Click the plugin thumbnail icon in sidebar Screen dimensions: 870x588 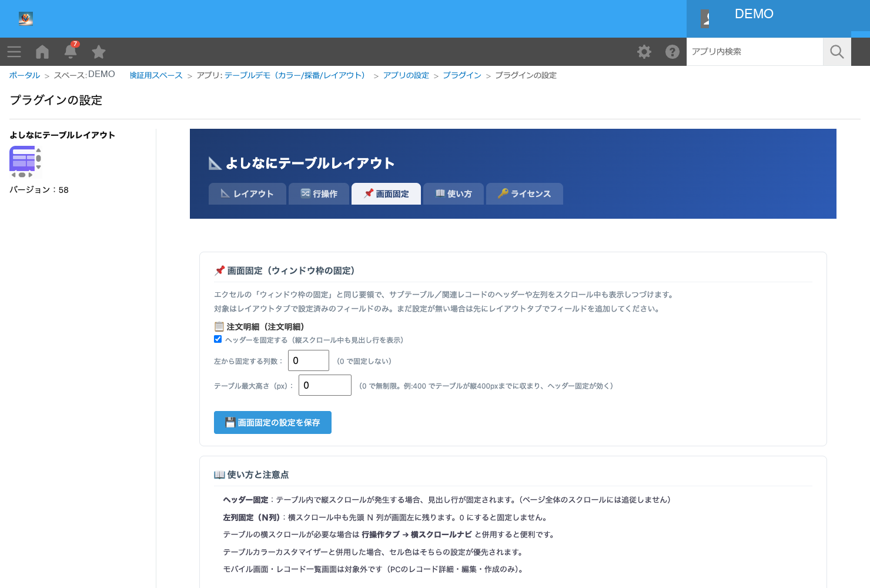(25, 162)
